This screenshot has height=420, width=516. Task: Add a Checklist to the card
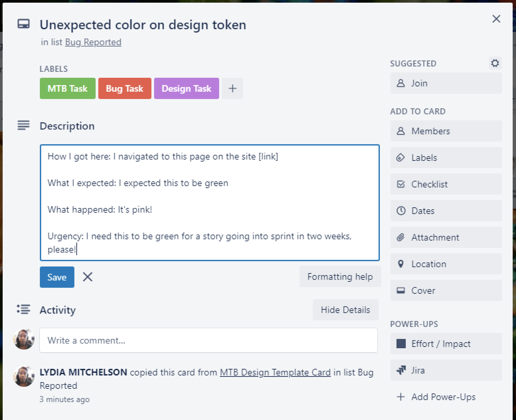446,184
